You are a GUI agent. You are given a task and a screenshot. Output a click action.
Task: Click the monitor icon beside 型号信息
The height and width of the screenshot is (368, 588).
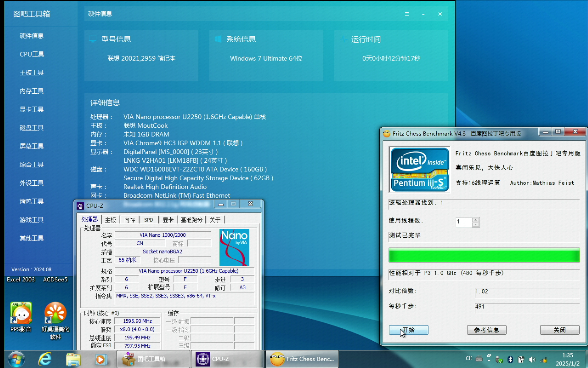click(93, 39)
